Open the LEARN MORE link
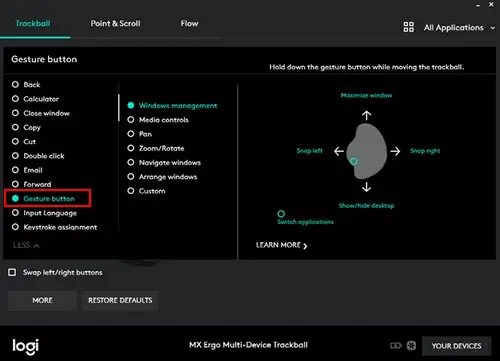The image size is (500, 361). click(281, 245)
